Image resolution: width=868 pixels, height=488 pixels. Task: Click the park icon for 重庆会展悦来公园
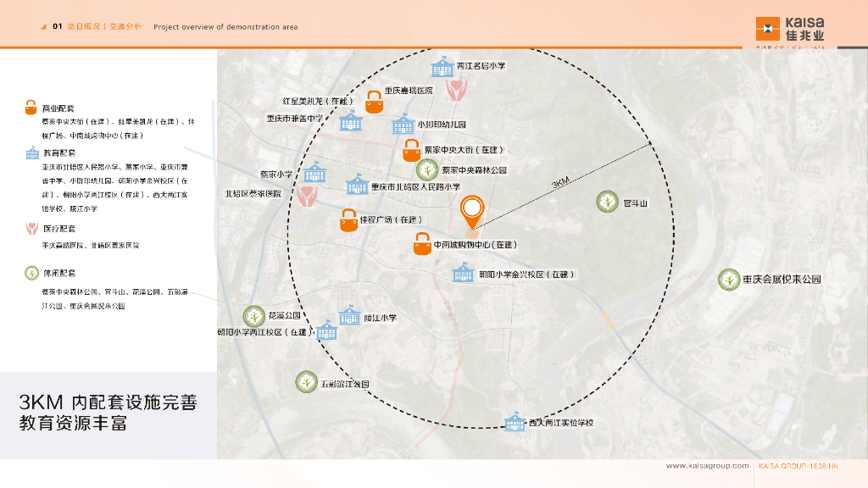pyautogui.click(x=729, y=280)
